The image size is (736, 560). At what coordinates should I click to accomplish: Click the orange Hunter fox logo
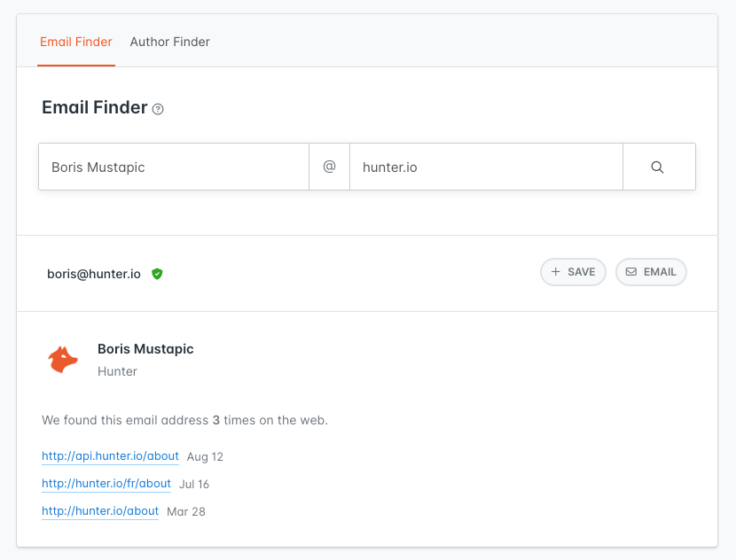63,360
